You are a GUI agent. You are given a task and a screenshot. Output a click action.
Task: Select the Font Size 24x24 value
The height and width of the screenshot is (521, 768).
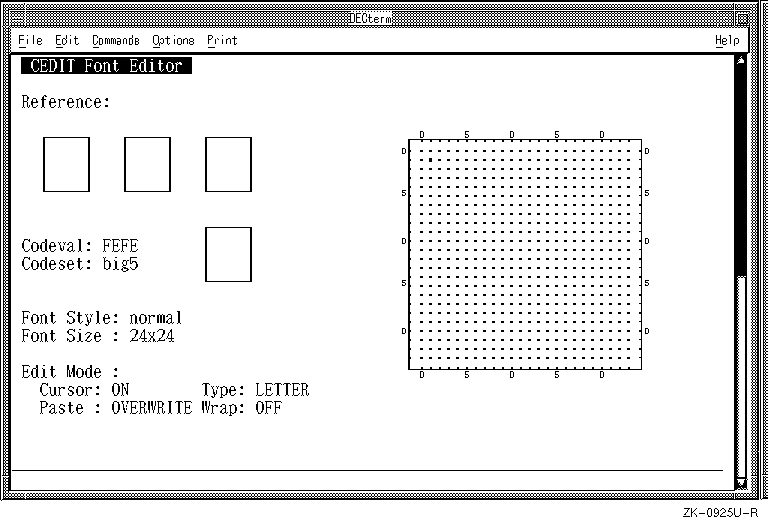tap(152, 336)
